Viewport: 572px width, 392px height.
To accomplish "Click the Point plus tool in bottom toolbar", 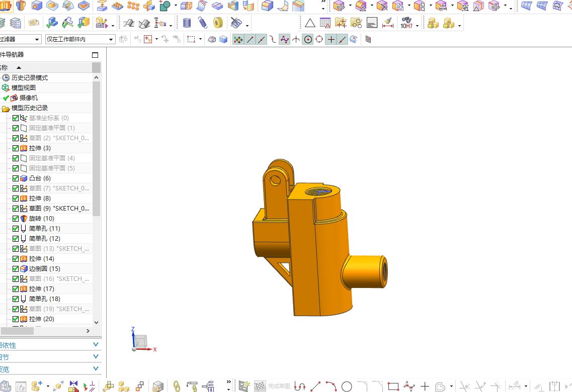I will 425,386.
